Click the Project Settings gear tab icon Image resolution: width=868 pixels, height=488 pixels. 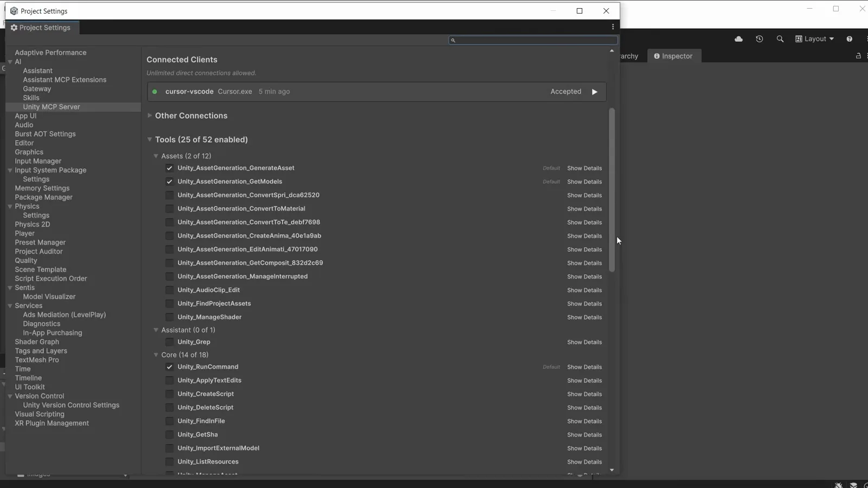14,28
